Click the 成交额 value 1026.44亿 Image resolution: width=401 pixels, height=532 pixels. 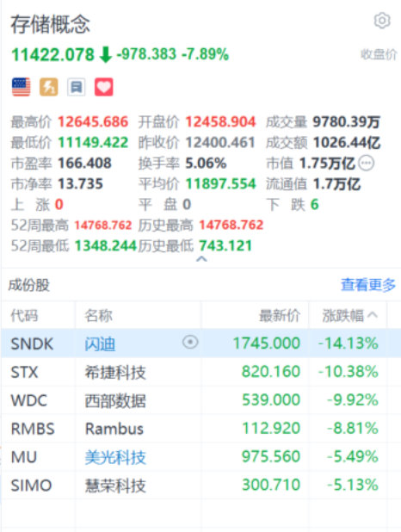click(x=347, y=143)
